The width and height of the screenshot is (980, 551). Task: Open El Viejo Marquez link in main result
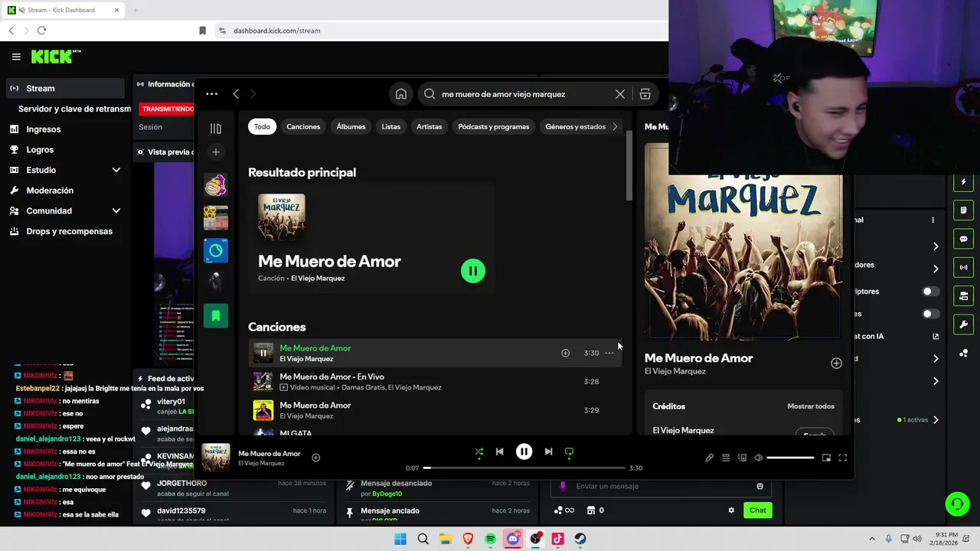tap(318, 279)
